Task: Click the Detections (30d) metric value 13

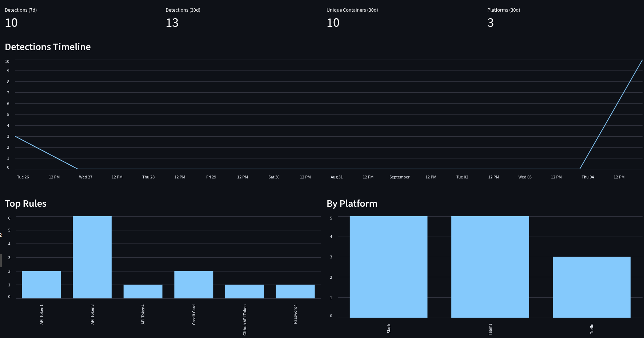Action: pyautogui.click(x=172, y=23)
